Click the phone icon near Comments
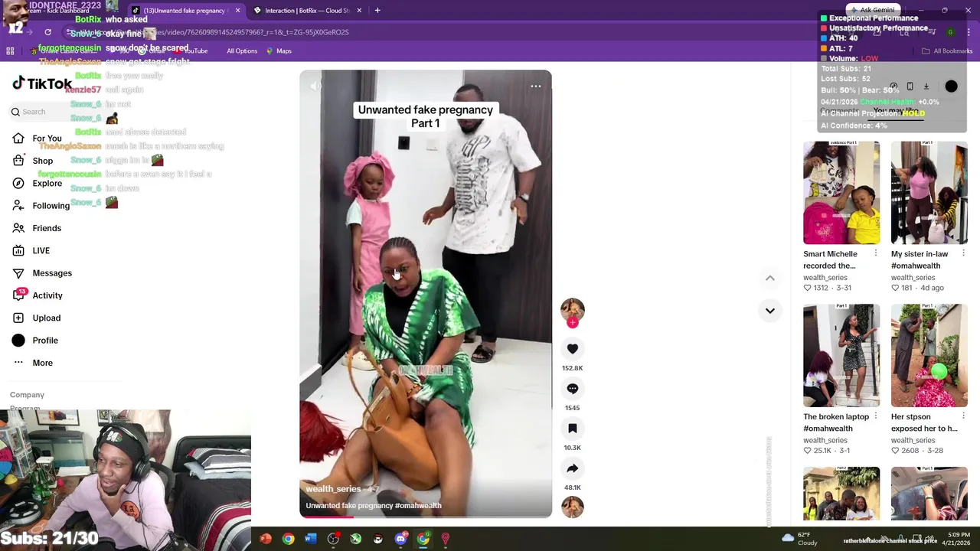The image size is (980, 551). click(910, 86)
